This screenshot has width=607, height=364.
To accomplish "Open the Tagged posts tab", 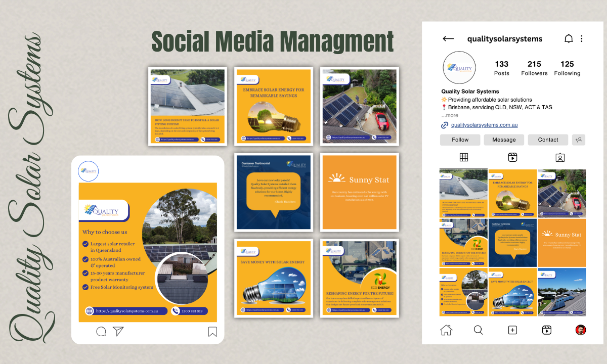I will tap(560, 157).
